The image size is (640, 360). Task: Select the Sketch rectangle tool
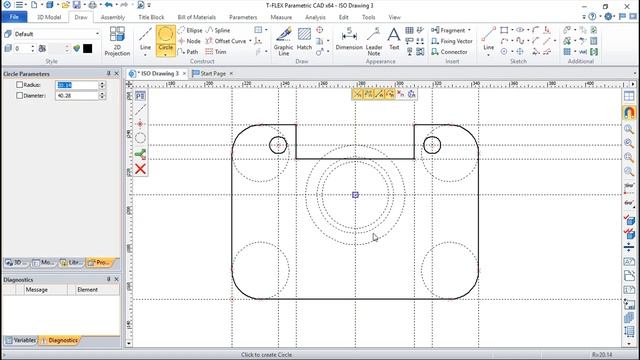pos(504,30)
